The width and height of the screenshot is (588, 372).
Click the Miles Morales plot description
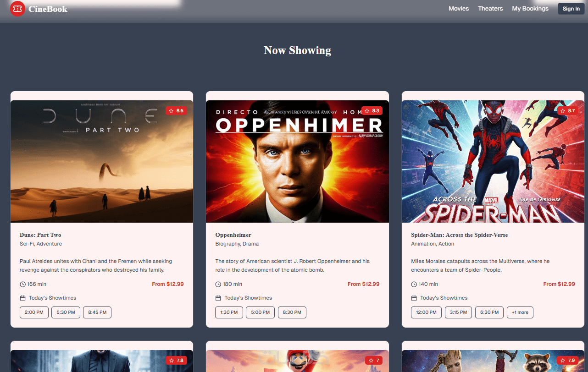[480, 266]
